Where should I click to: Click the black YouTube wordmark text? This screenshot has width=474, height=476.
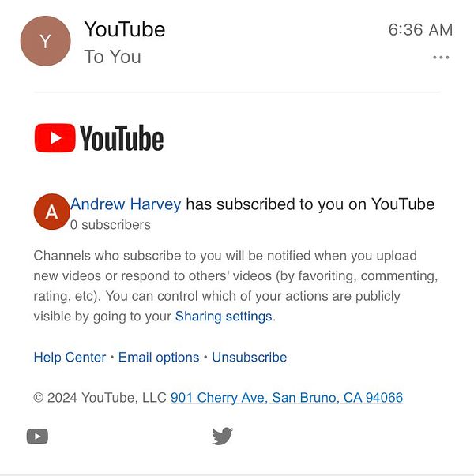[x=122, y=138]
